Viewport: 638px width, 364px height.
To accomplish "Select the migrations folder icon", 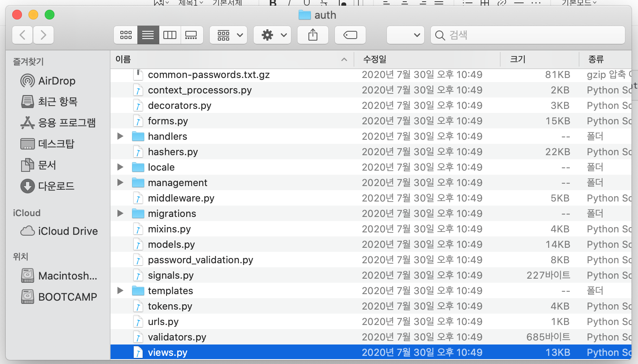I will (x=138, y=214).
